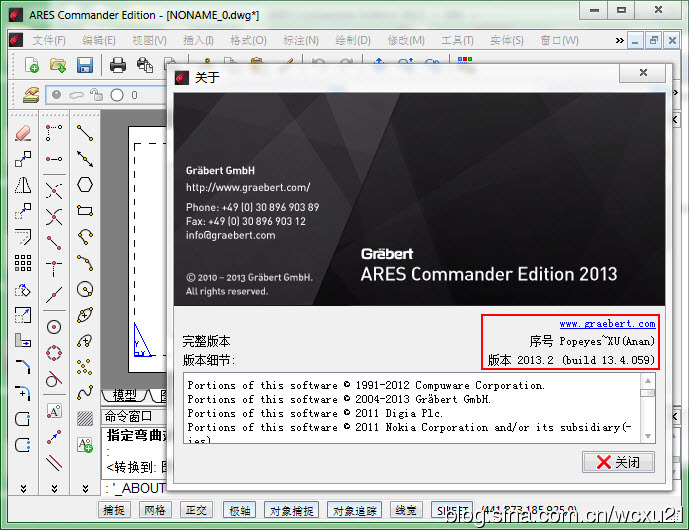Close the 关于 dialog with X
The image size is (689, 530).
pos(643,73)
